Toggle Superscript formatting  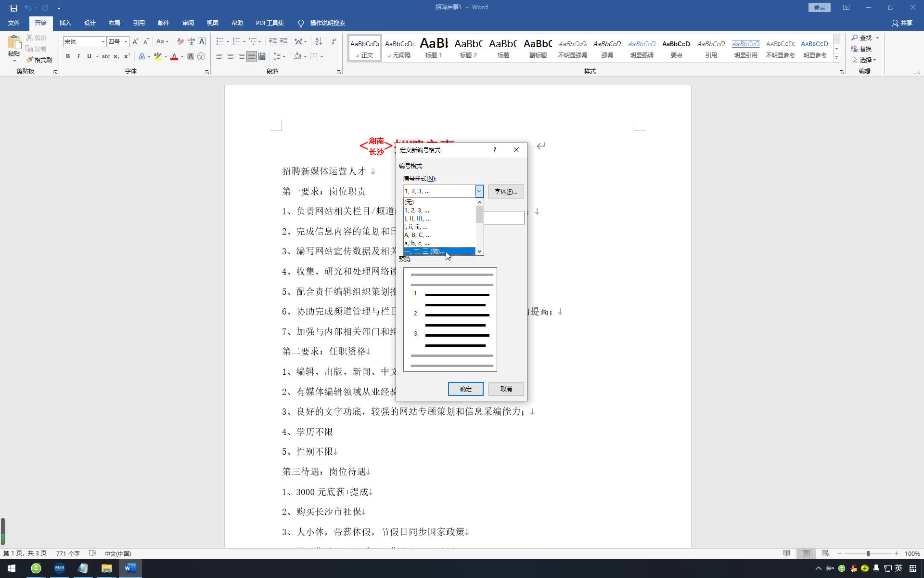tap(127, 56)
